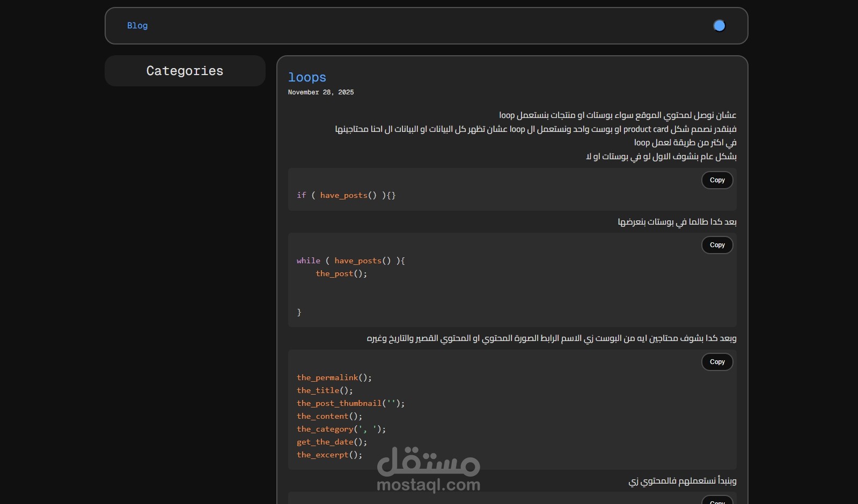
Task: Open the 'loops' post title
Action: coord(307,77)
